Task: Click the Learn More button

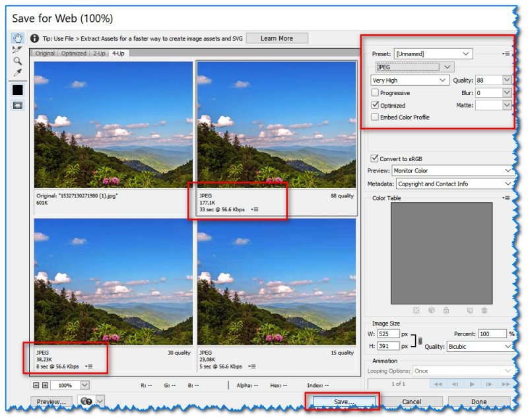Action: pyautogui.click(x=277, y=38)
